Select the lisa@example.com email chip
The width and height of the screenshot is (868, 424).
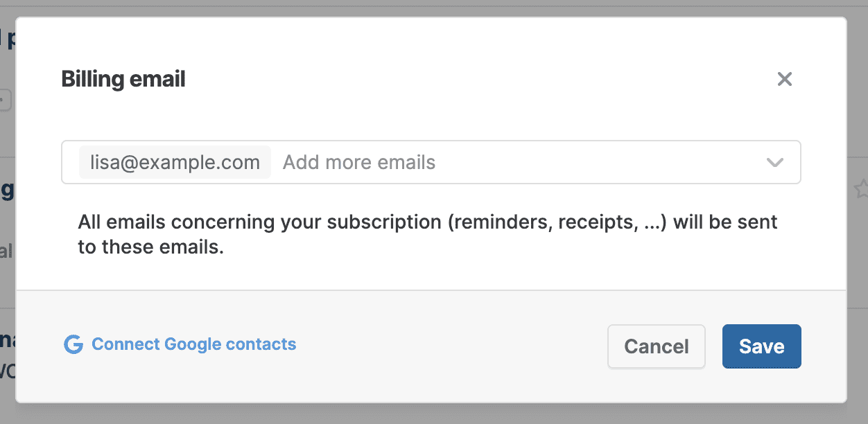click(175, 163)
